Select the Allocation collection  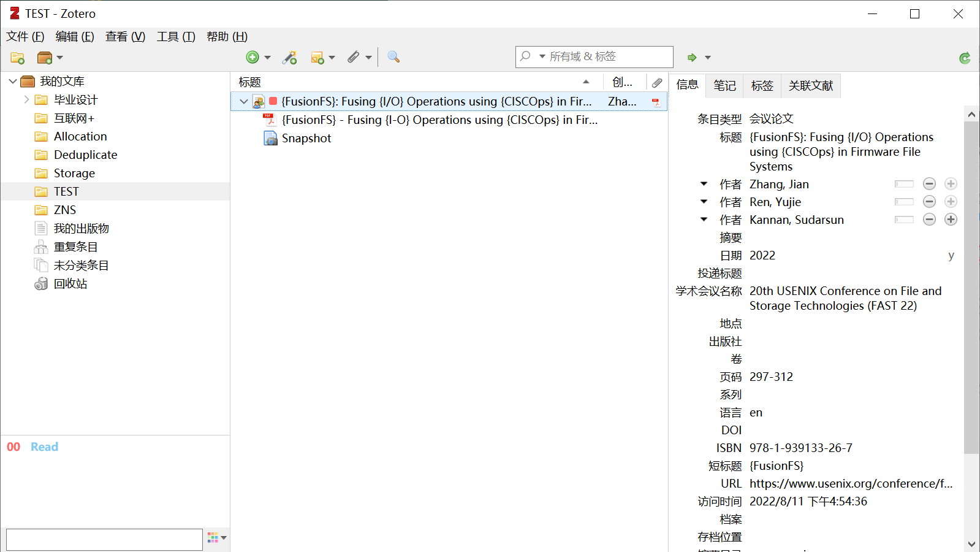(80, 136)
